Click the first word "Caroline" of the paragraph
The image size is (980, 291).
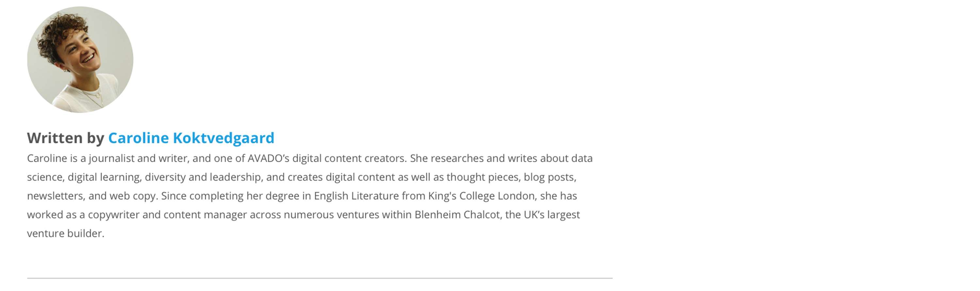[47, 158]
